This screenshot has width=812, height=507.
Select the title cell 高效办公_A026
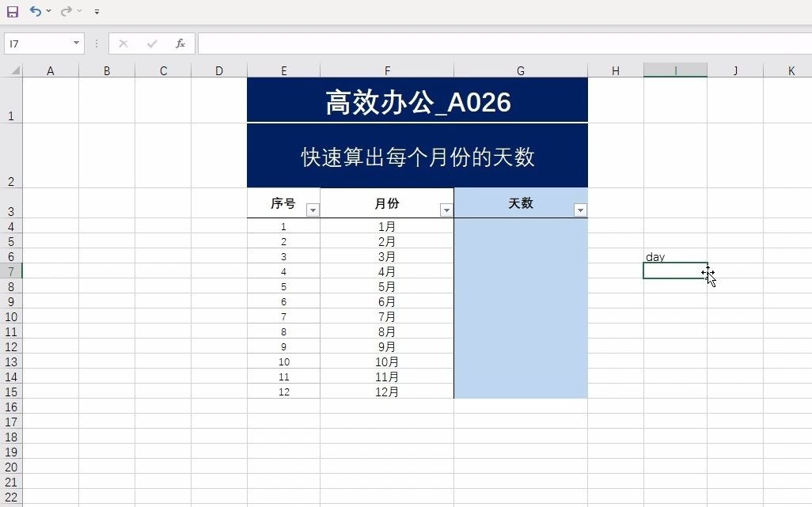(x=417, y=100)
